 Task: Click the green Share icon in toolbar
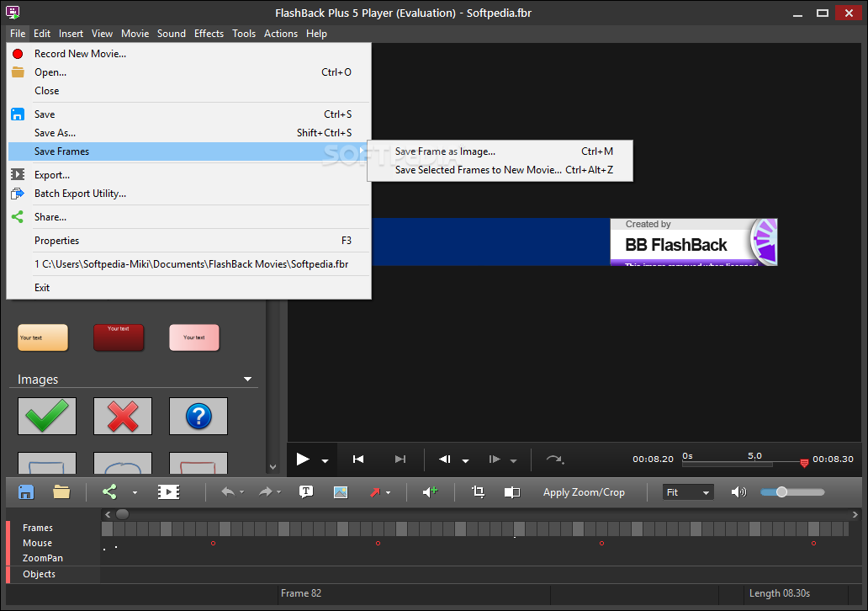[109, 491]
